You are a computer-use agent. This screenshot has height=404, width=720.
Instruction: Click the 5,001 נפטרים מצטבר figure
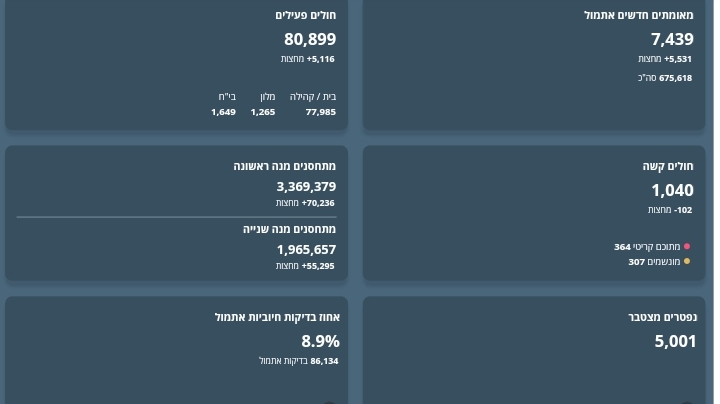pyautogui.click(x=675, y=341)
